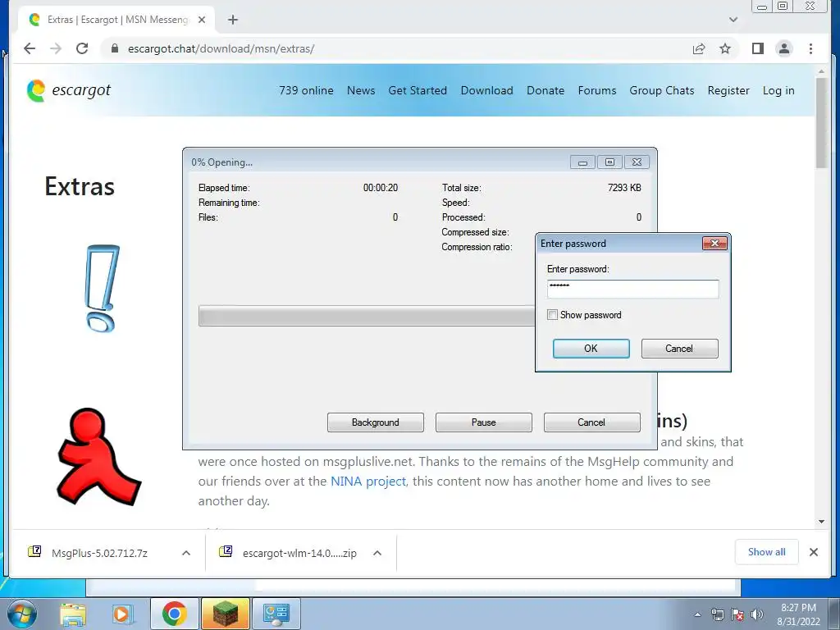Image resolution: width=840 pixels, height=630 pixels.
Task: Open a new tab with the plus button
Action: click(232, 20)
